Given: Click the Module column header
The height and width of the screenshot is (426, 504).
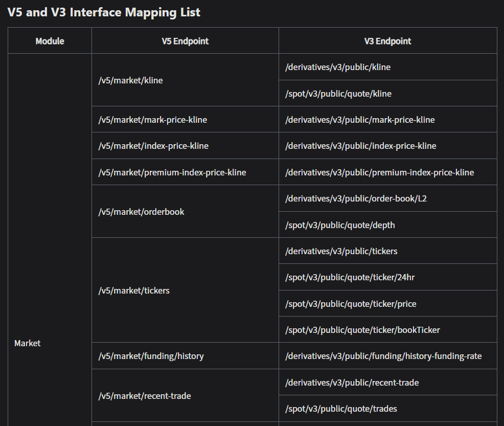Looking at the screenshot, I should coord(50,41).
